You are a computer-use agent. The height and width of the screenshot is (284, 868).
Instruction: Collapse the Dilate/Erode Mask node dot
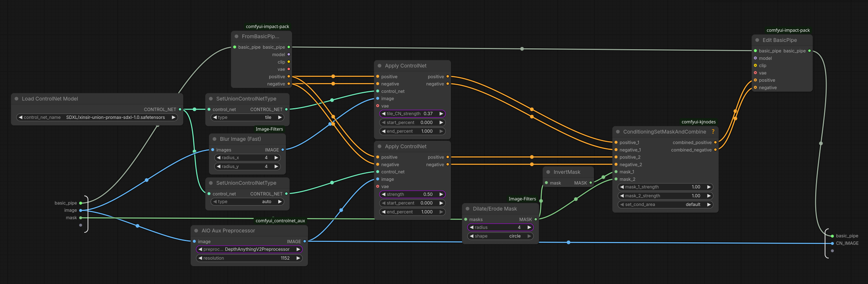[467, 209]
